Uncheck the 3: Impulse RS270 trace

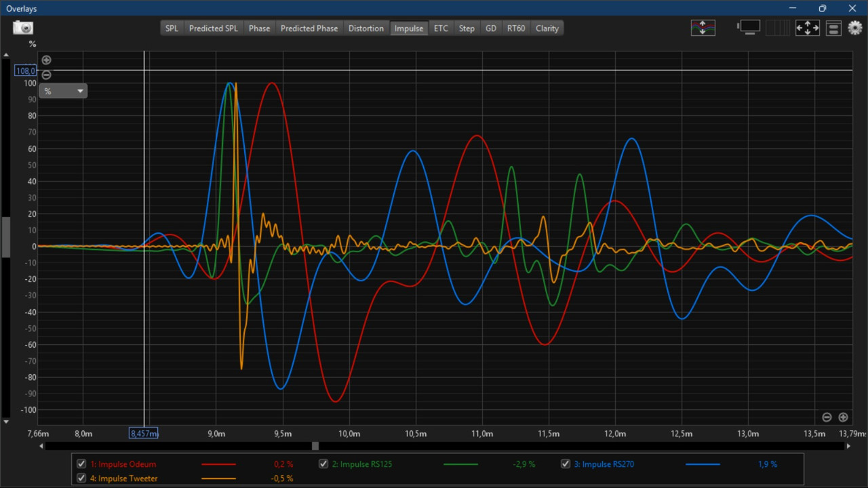(x=566, y=464)
